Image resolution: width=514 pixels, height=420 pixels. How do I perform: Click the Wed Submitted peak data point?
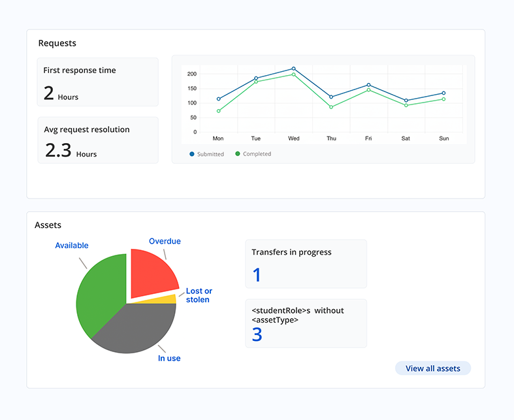pyautogui.click(x=294, y=69)
